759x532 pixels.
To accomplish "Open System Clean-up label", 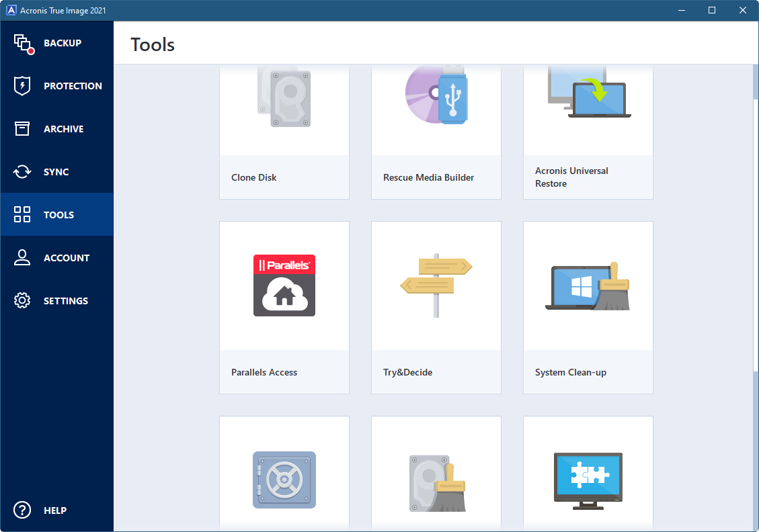I will (570, 372).
